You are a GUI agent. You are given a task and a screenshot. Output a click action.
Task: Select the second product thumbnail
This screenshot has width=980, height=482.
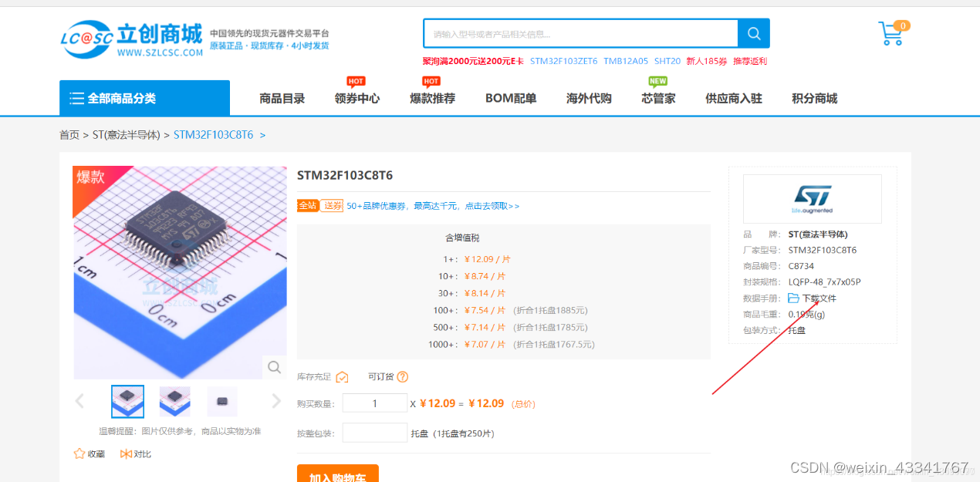(x=175, y=401)
